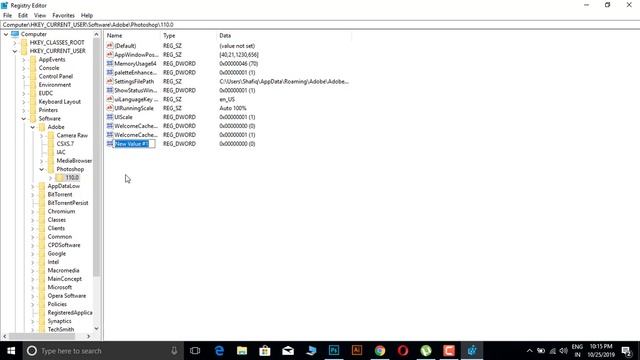Switch to Illustrator on taskbar
The height and width of the screenshot is (360, 640).
point(357,351)
